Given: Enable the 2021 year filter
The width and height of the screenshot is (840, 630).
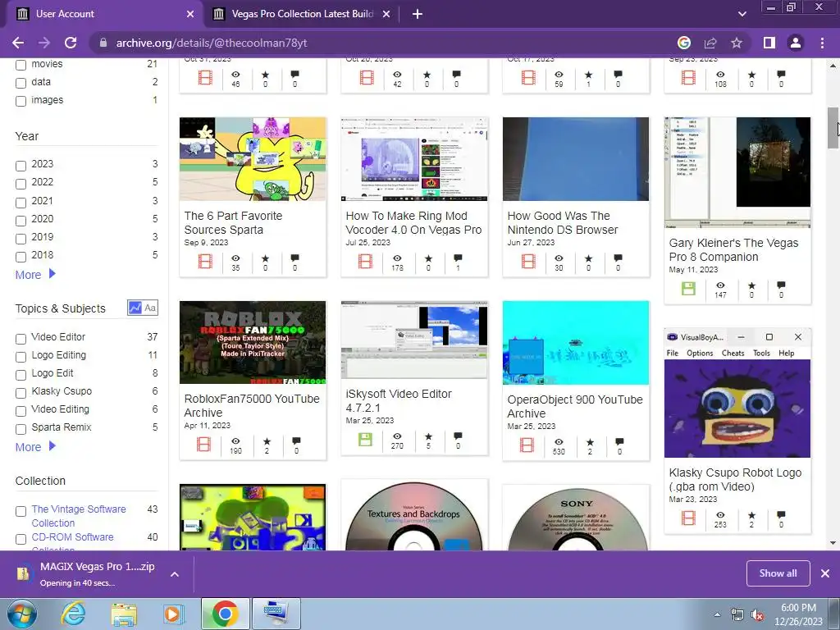Looking at the screenshot, I should pos(21,203).
